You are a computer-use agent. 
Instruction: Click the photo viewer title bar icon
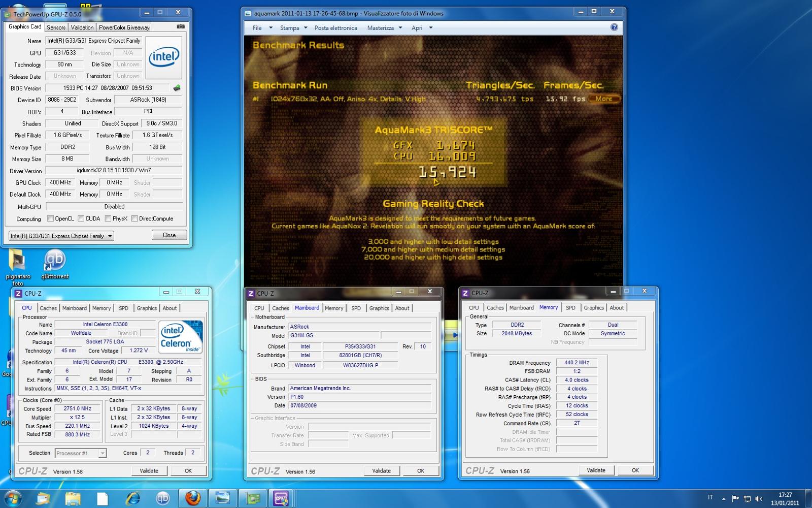248,14
